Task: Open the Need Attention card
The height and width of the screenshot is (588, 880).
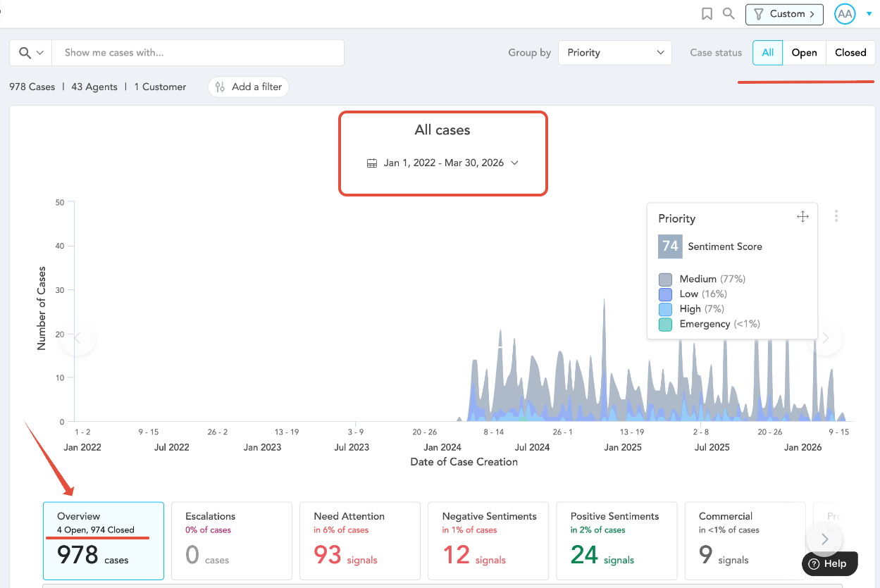Action: [x=360, y=541]
